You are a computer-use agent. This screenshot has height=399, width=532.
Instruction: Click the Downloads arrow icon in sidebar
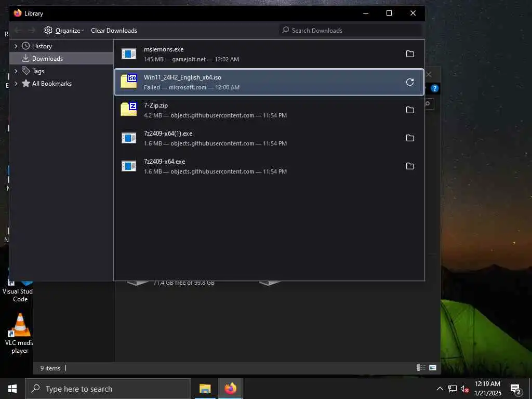(26, 58)
